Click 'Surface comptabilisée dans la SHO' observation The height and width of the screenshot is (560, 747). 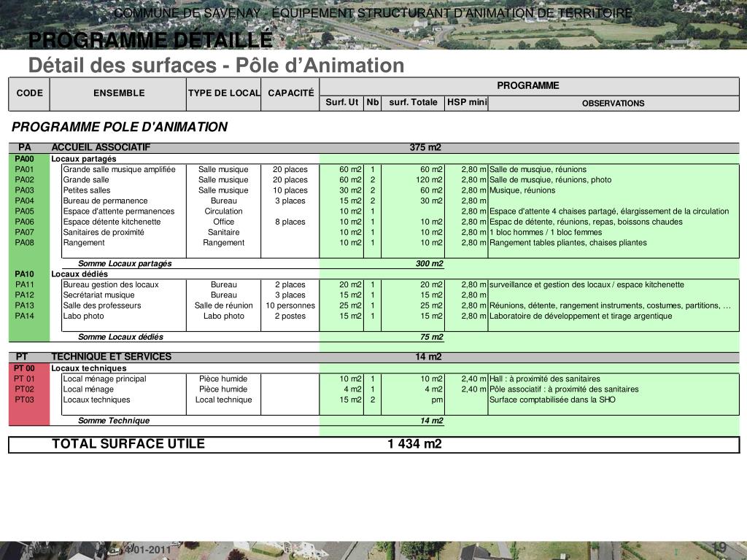click(x=552, y=400)
